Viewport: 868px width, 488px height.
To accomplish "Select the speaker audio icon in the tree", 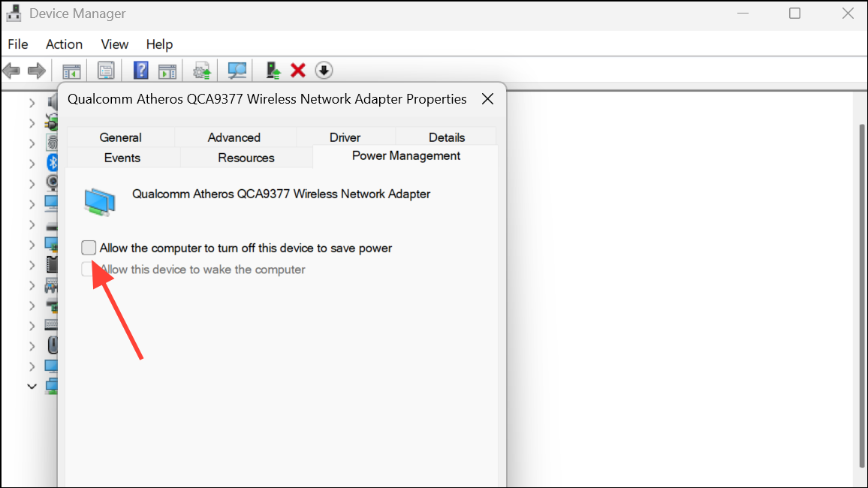I will pos(53,102).
